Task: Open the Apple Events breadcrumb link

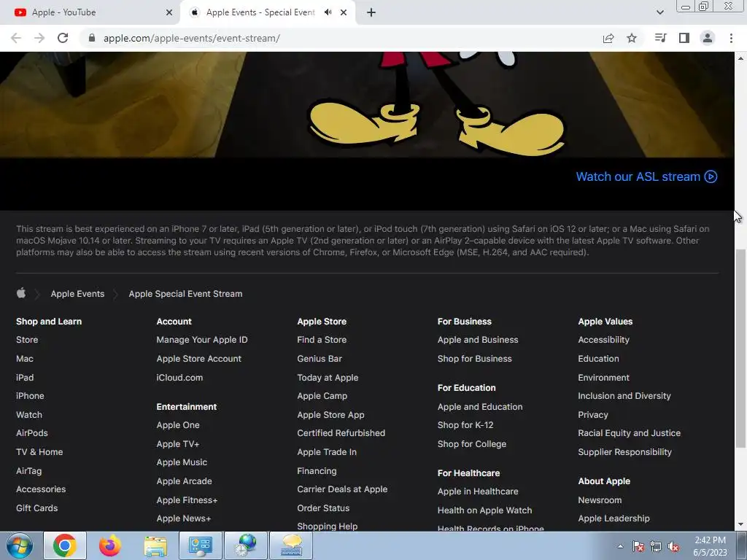Action: point(77,294)
